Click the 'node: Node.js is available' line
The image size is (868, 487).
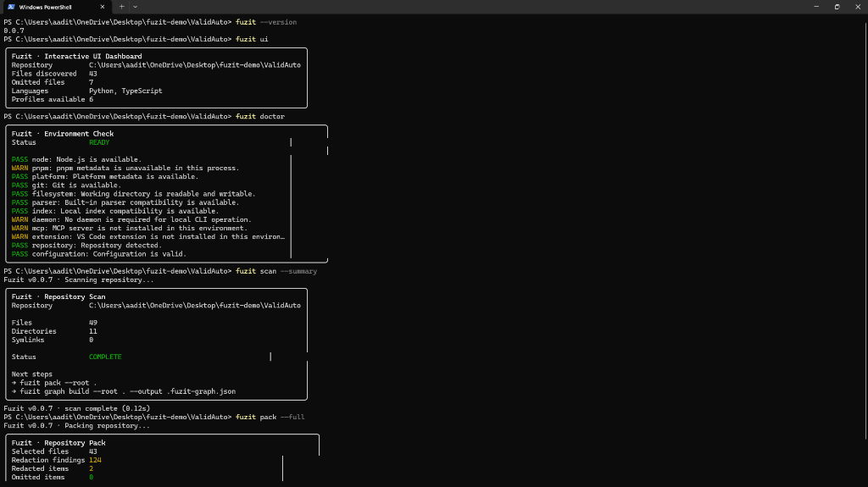(76, 159)
